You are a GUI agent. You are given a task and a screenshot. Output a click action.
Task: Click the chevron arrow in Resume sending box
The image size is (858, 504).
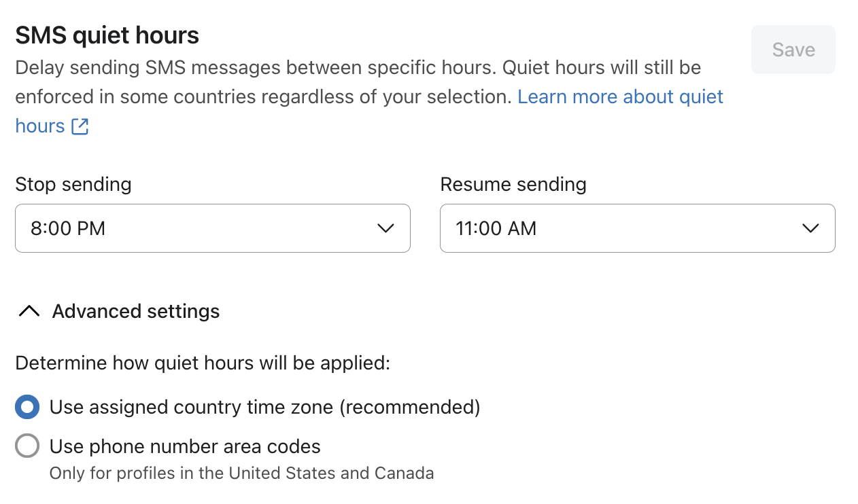pyautogui.click(x=810, y=228)
